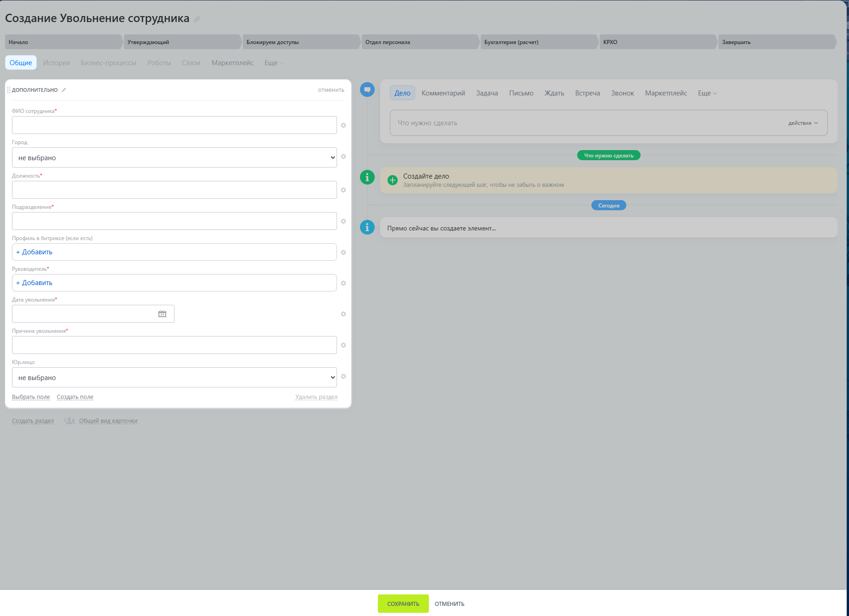This screenshot has height=616, width=849.
Task: Click gear icon next to ФИО сотрудника field
Action: [343, 125]
